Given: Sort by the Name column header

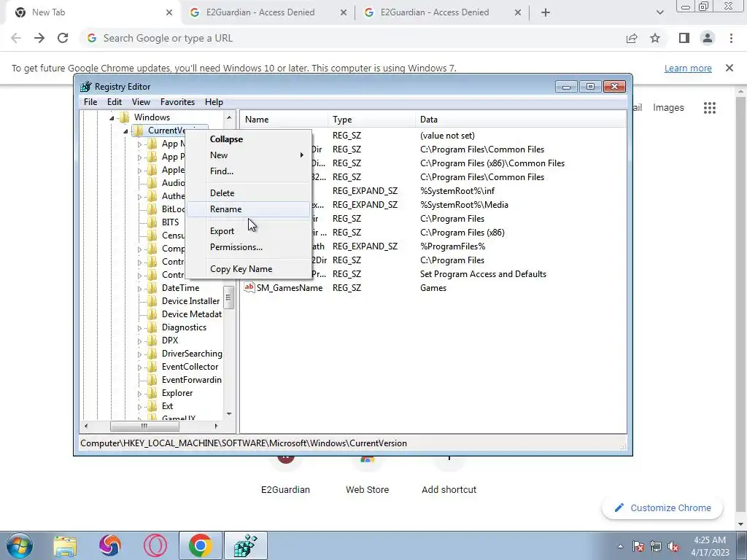Looking at the screenshot, I should tap(284, 120).
